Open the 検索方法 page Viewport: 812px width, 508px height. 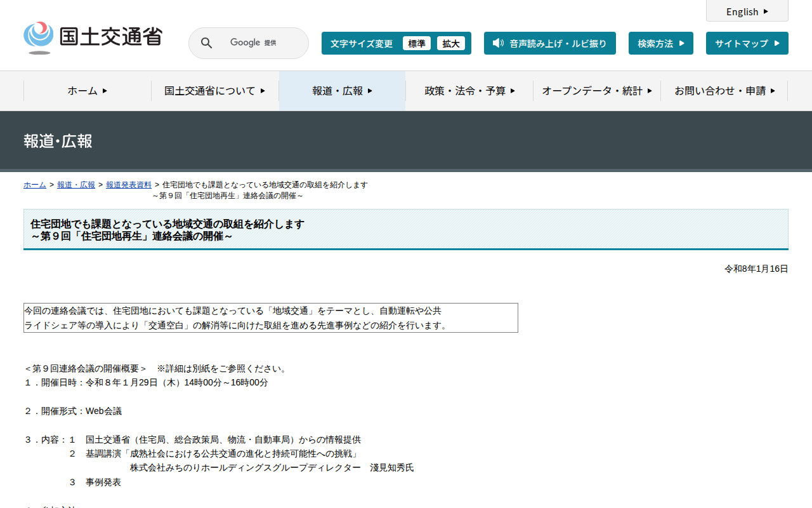pos(661,43)
